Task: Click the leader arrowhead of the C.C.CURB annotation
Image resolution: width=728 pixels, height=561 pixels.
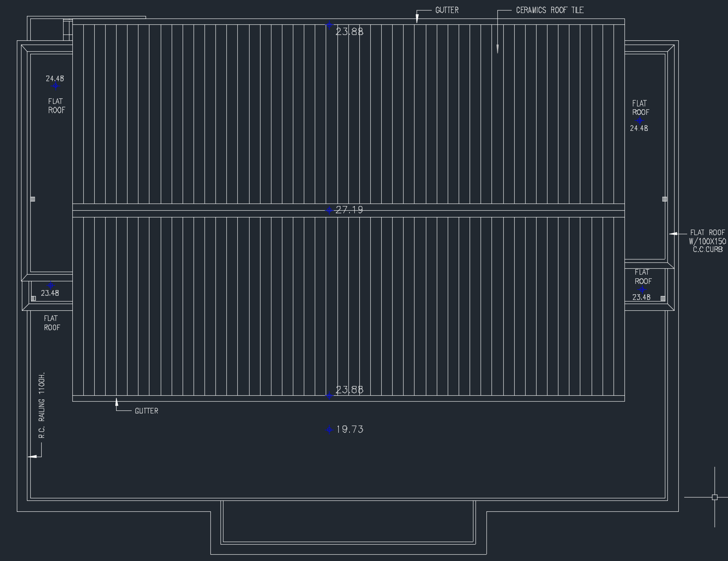Action: [x=673, y=233]
